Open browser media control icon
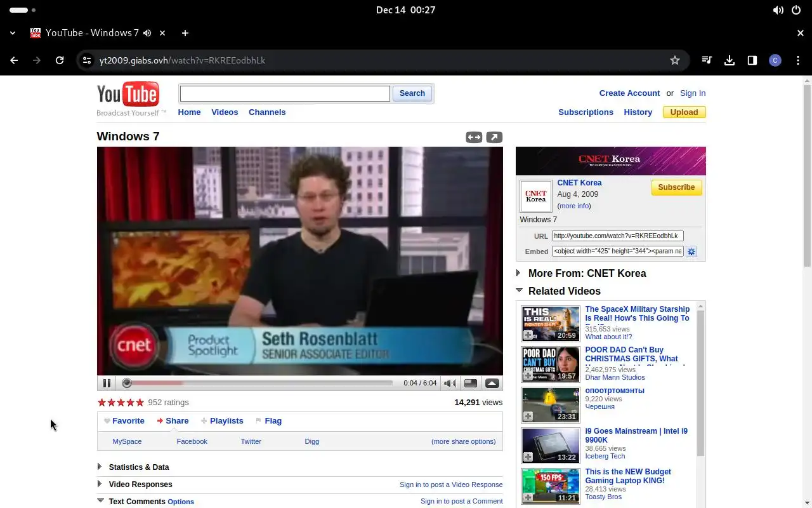The width and height of the screenshot is (812, 508). [x=707, y=60]
